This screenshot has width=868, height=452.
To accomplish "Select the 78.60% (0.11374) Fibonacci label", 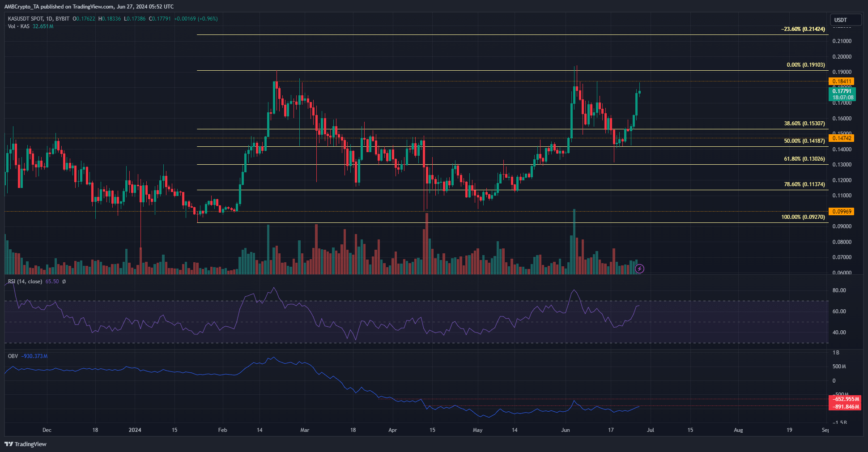I will pyautogui.click(x=804, y=184).
